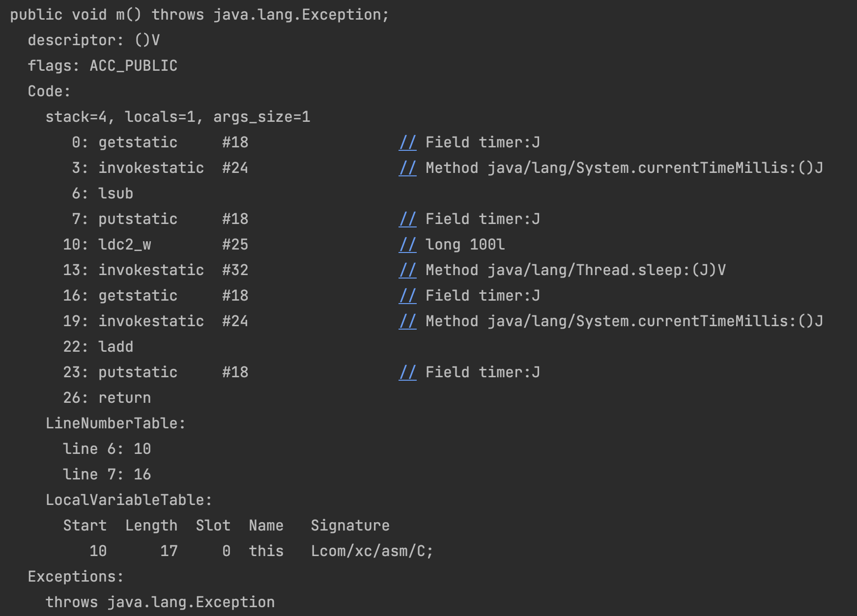This screenshot has height=616, width=857.
Task: Click the comment link beside getstatic at offset 16
Action: [x=407, y=296]
